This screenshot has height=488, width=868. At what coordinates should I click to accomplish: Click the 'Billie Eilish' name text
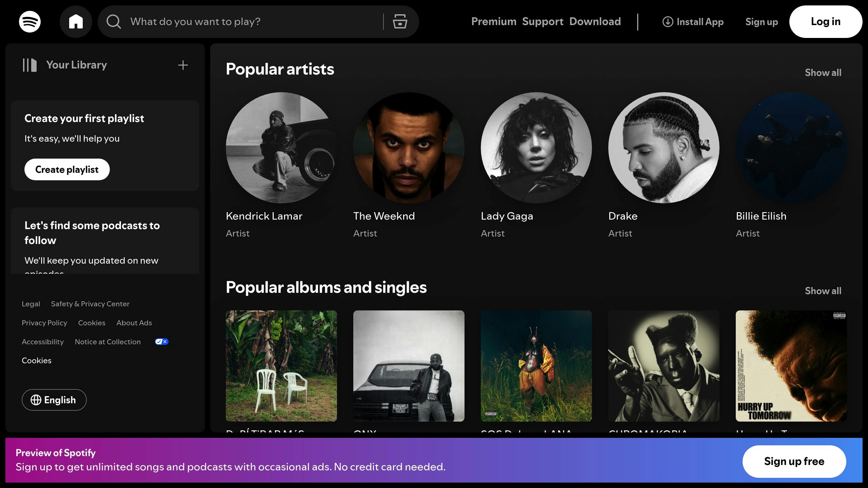pos(761,216)
